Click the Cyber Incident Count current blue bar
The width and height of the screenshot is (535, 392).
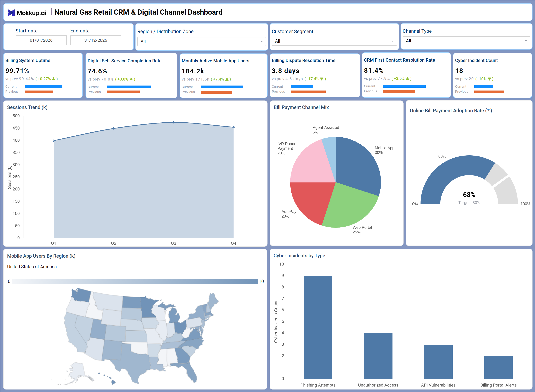coord(484,87)
